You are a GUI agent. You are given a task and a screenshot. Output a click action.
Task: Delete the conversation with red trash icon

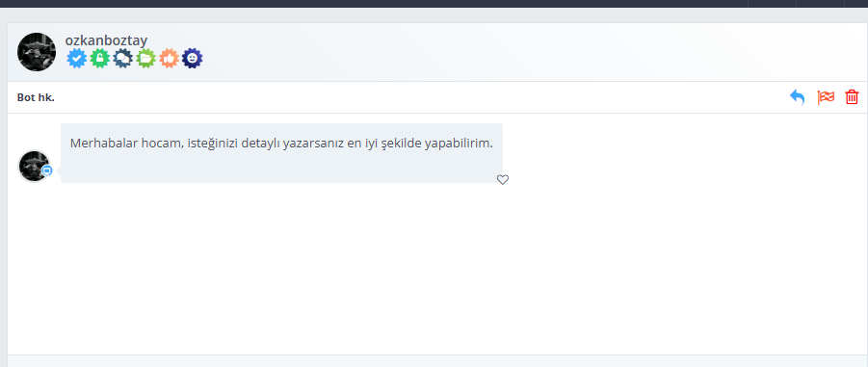tap(852, 97)
